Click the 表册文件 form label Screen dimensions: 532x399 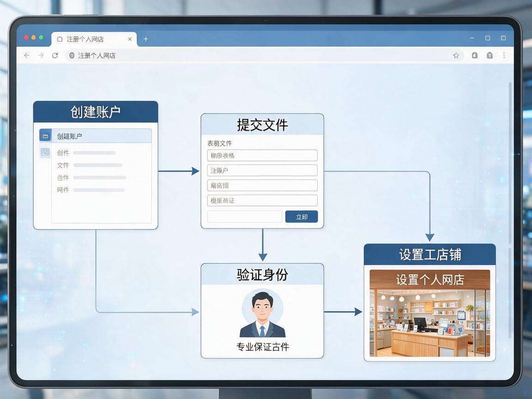point(219,143)
